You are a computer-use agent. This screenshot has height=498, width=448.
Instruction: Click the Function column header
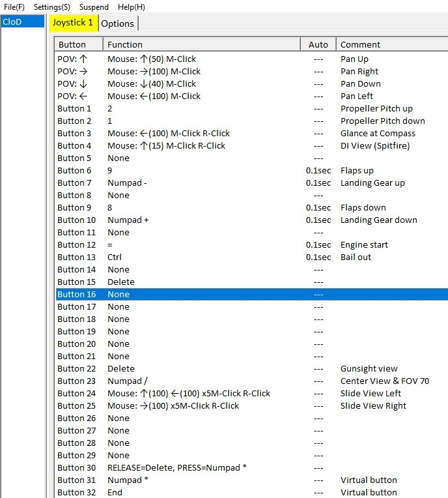coord(201,44)
